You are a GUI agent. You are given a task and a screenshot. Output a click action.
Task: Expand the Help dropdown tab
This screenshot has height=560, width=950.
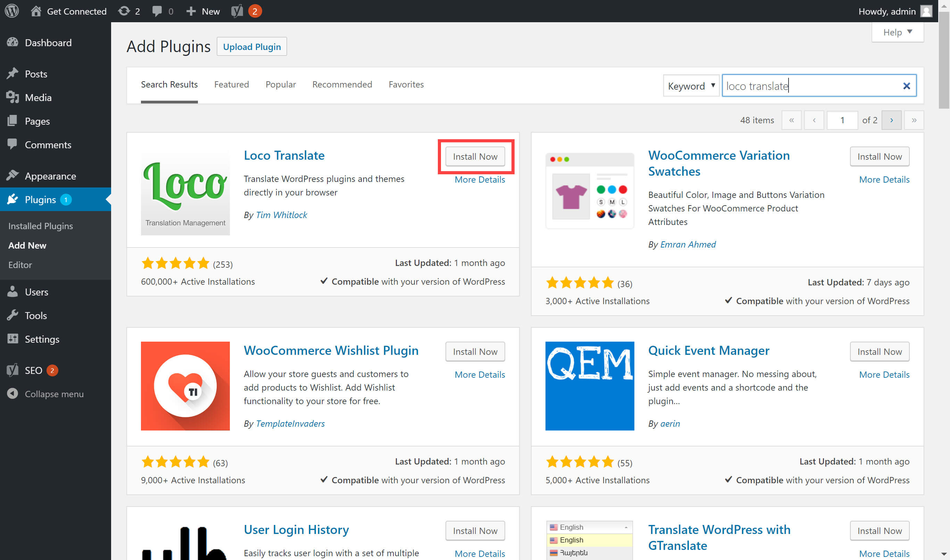[x=897, y=32]
